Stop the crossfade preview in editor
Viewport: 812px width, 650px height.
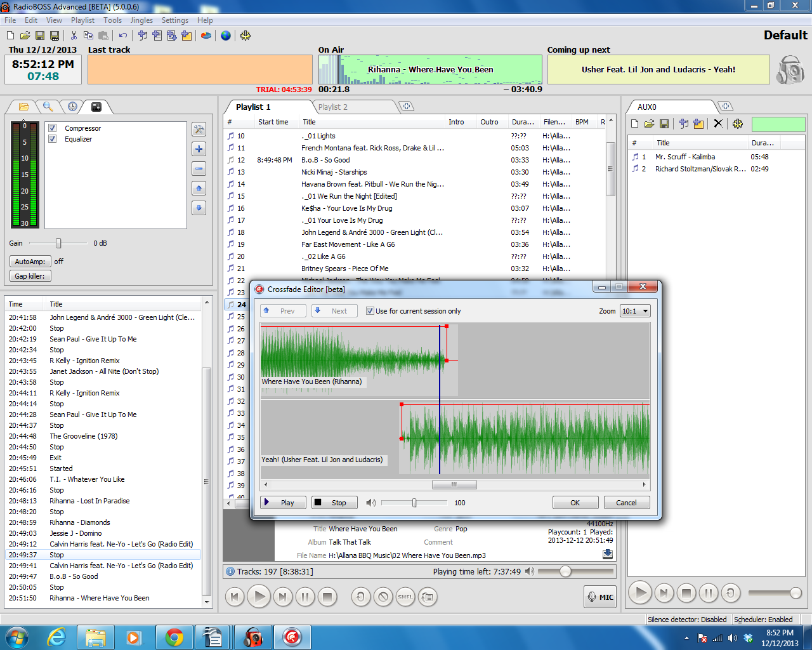pos(334,503)
